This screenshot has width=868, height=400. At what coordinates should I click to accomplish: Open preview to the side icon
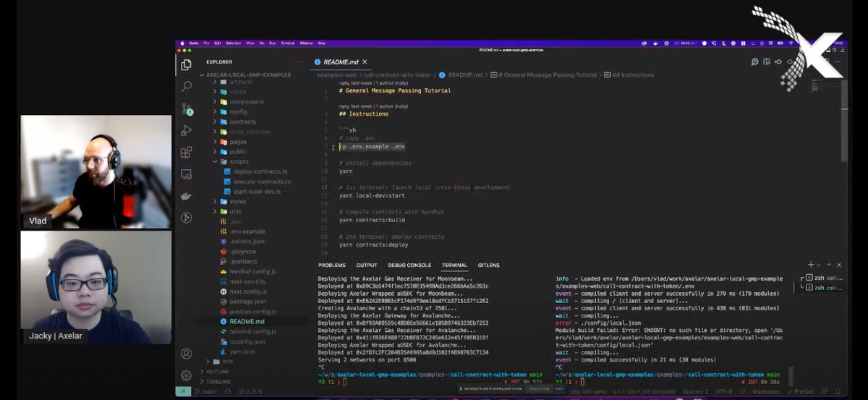point(767,62)
